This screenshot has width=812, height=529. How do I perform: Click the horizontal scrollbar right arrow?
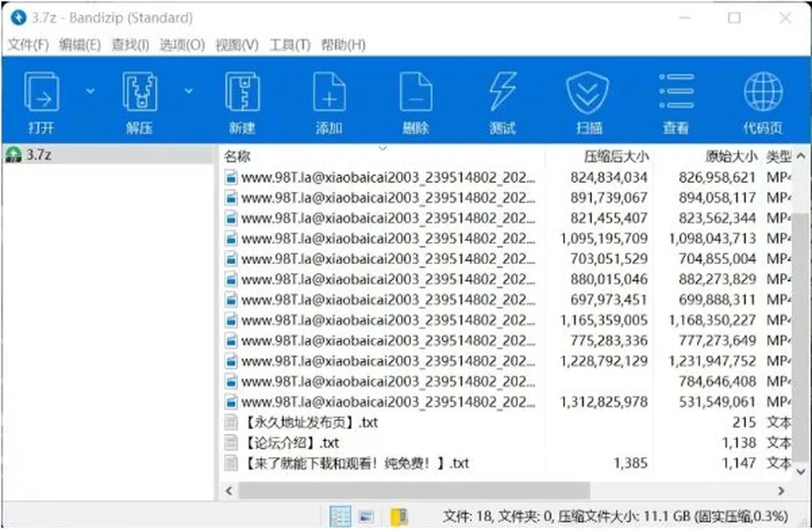(781, 490)
